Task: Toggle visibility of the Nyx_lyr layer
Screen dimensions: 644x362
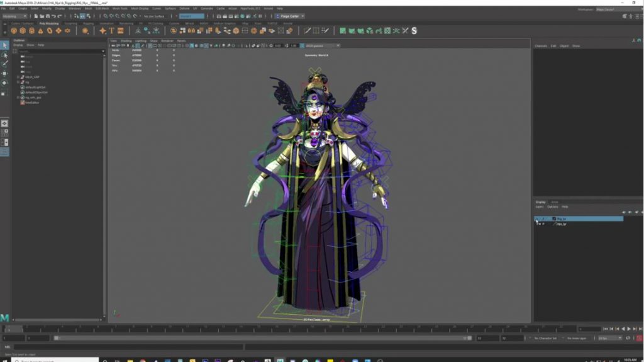Action: (x=537, y=223)
